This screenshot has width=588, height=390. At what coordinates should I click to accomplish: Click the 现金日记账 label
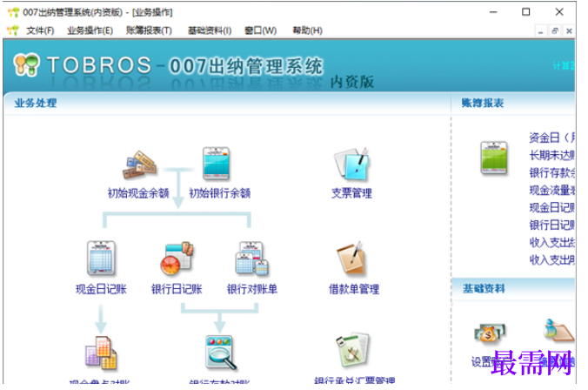pos(101,289)
